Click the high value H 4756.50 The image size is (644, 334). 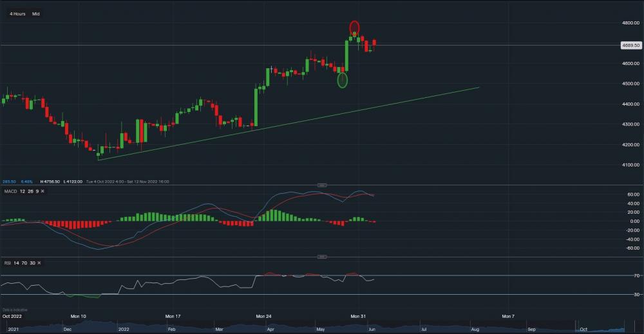point(50,181)
